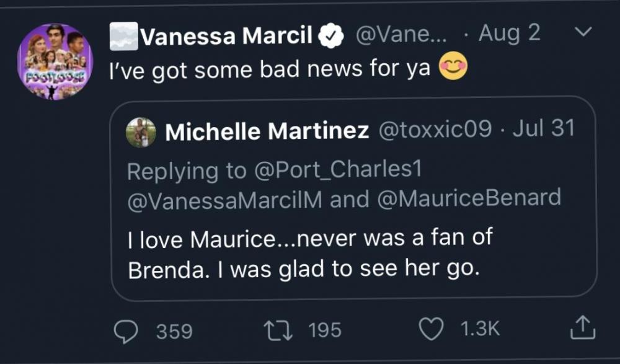
Task: Like the tweet with heart icon
Action: click(431, 329)
